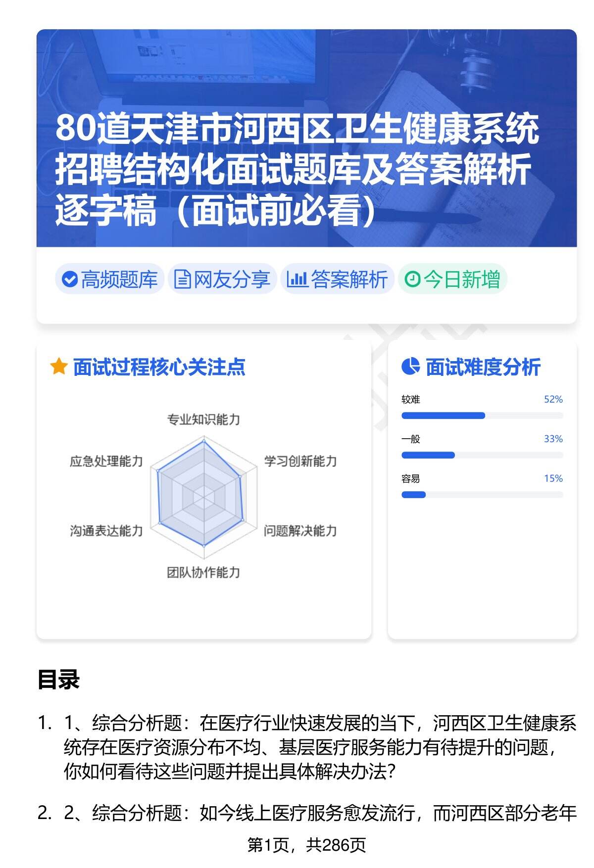This screenshot has height=868, width=594.
Task: Click the checkmark icon beside 高频题库
Action: [70, 279]
